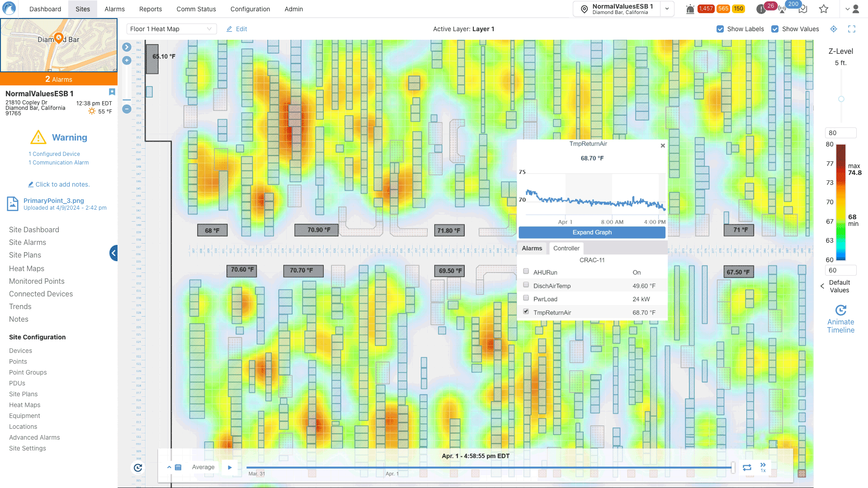Click the Animate Timeline refresh icon
Viewport: 868px width, 488px height.
point(840,310)
